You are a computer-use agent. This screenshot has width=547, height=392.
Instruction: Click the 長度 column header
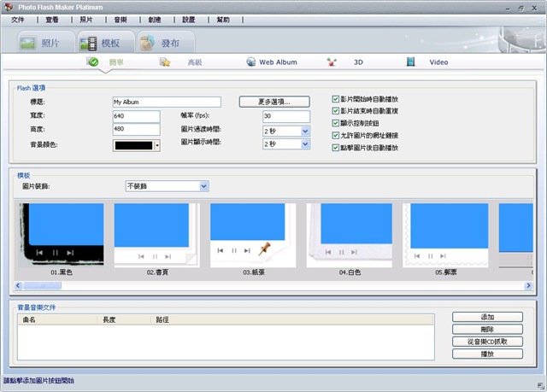point(124,319)
